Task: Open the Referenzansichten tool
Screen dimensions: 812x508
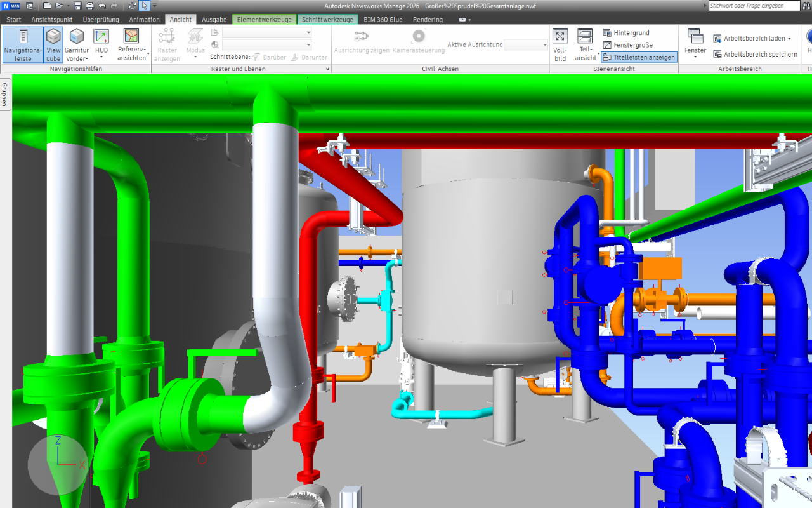Action: 131,44
